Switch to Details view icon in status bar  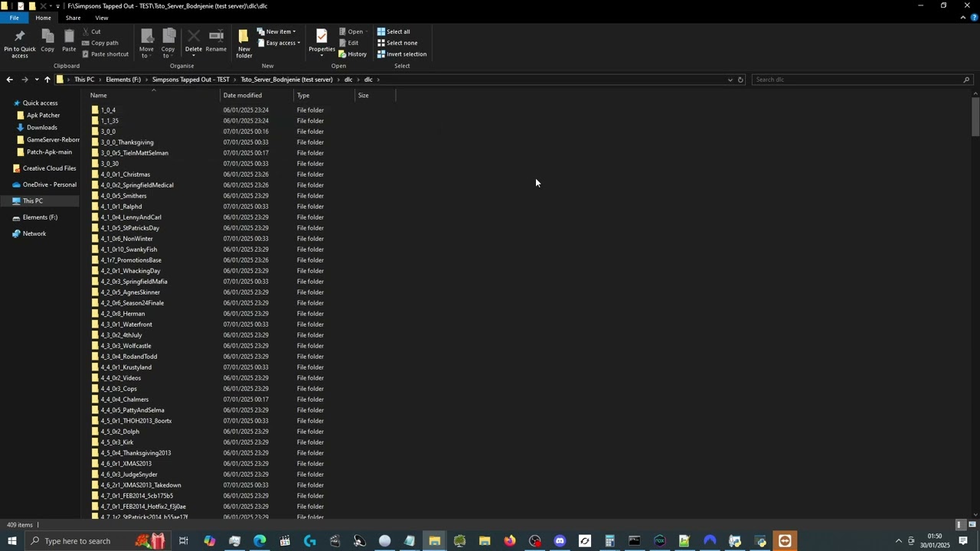(x=960, y=525)
